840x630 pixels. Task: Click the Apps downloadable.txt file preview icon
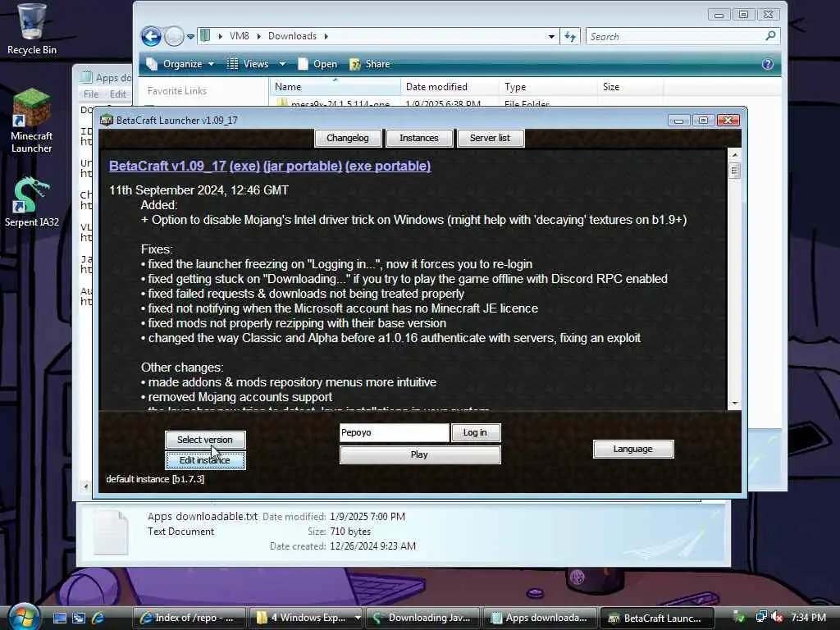(111, 532)
